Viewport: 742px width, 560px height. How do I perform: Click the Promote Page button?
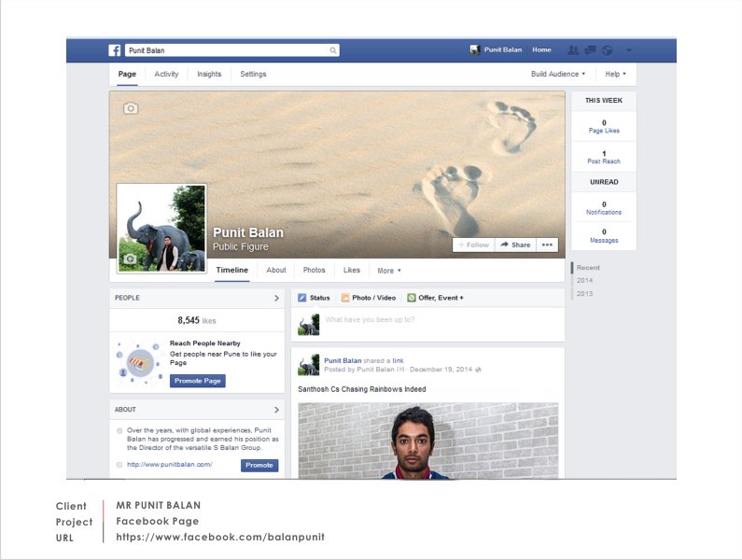tap(198, 381)
